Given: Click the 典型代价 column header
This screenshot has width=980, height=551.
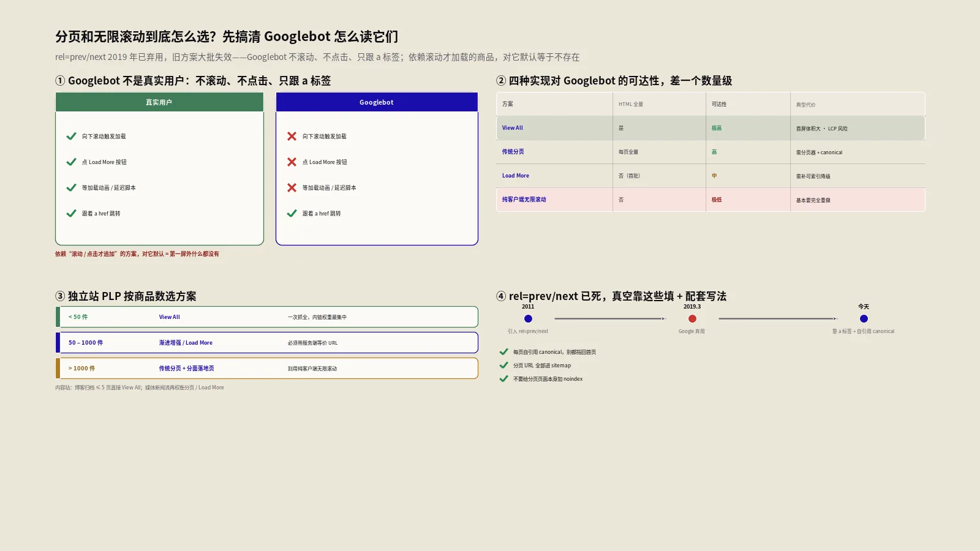Looking at the screenshot, I should [805, 105].
